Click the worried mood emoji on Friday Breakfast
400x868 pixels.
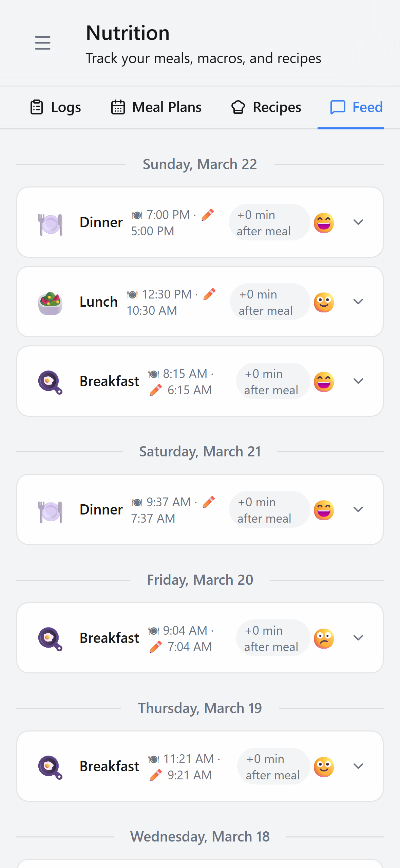tap(324, 638)
